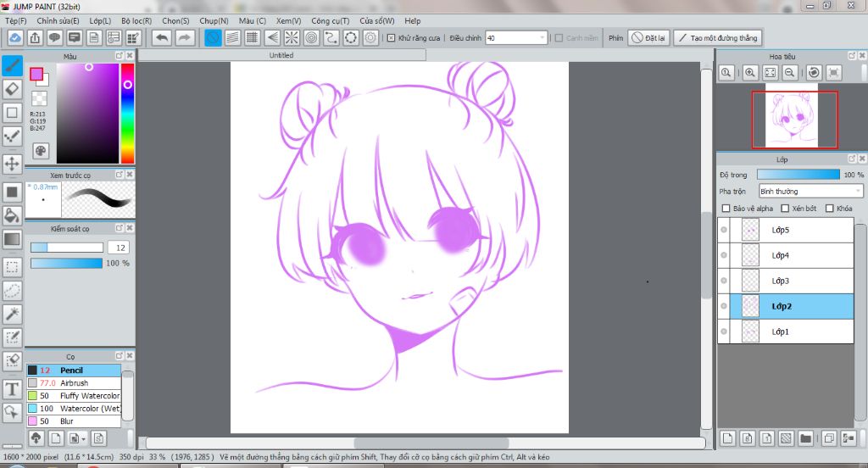
Task: Enable the curve snap guide
Action: coord(331,37)
